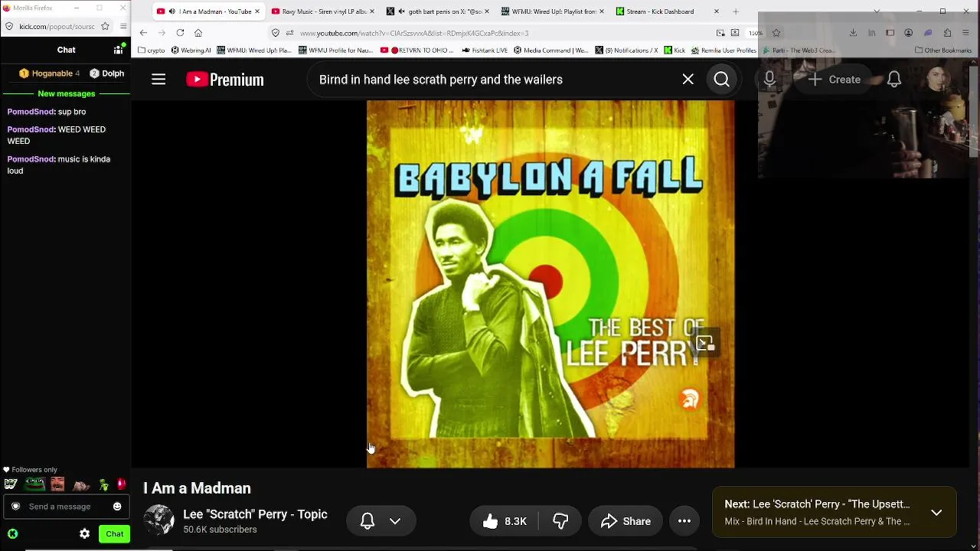Screen dimensions: 980x551
Task: Open the Firefox extensions puzzle icon
Action: coord(947,33)
